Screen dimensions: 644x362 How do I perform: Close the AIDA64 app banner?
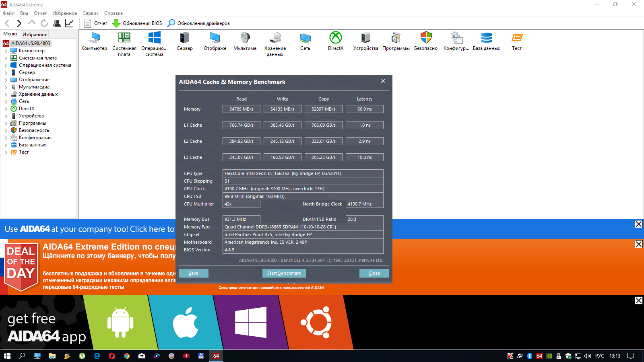pos(639,300)
